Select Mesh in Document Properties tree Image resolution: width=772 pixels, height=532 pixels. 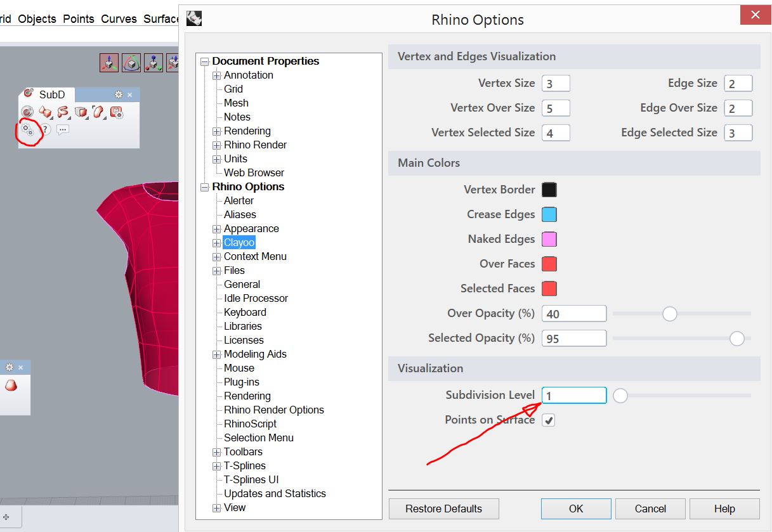[236, 103]
